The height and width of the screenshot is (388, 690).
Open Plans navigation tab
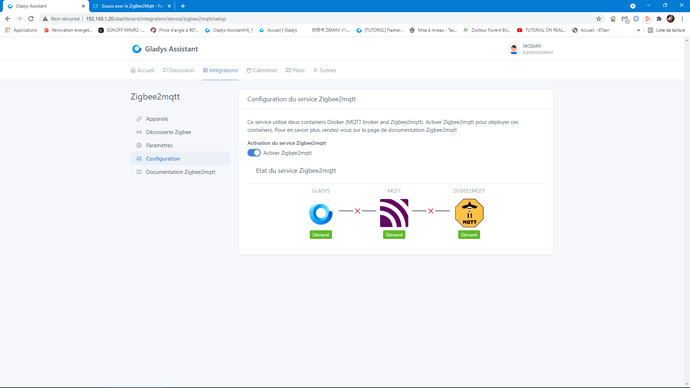pos(295,70)
